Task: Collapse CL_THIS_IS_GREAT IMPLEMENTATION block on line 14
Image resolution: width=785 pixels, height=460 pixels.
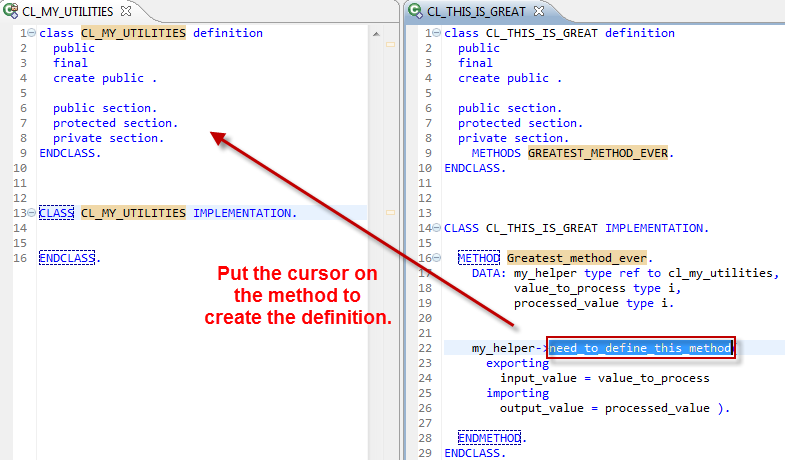Action: [436, 228]
